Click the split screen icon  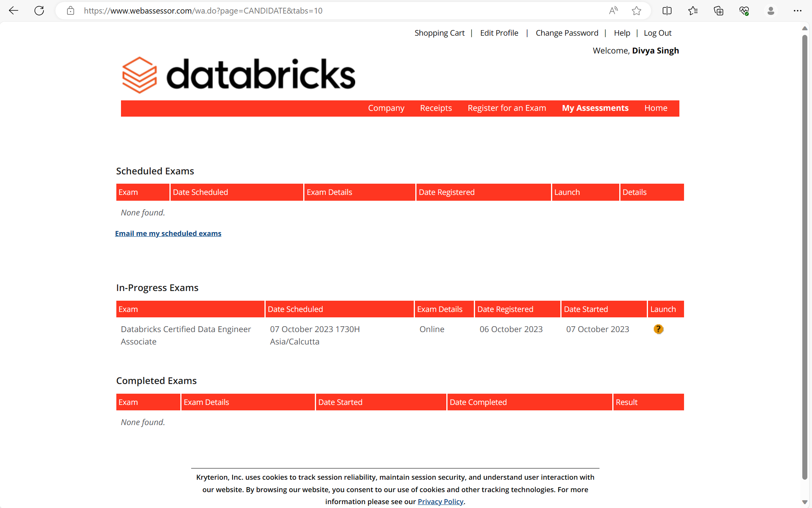point(667,10)
